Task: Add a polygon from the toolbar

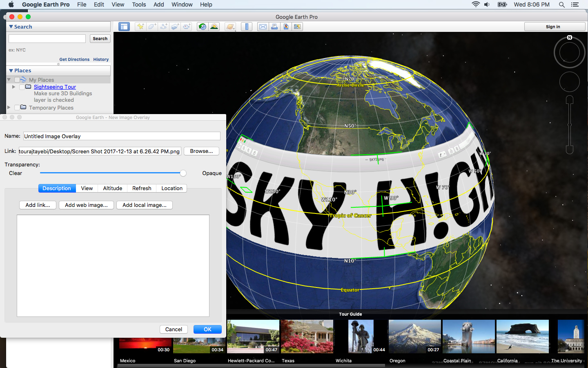Action: click(x=152, y=27)
